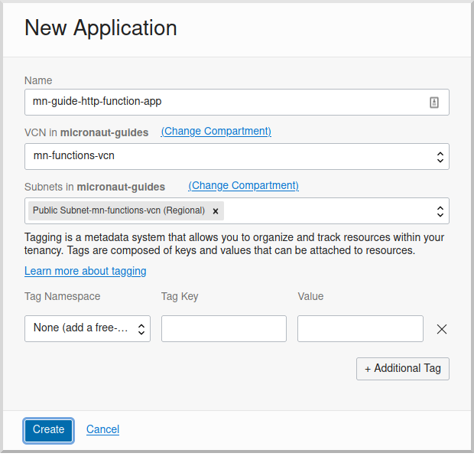This screenshot has width=474, height=476.
Task: Click Change Compartment link next to Subnets
Action: tap(244, 185)
